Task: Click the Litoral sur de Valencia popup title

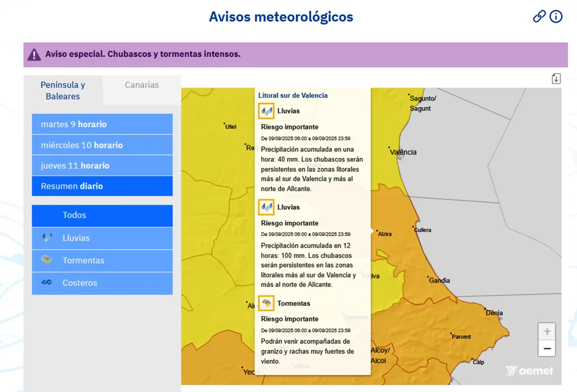Action: [x=293, y=95]
